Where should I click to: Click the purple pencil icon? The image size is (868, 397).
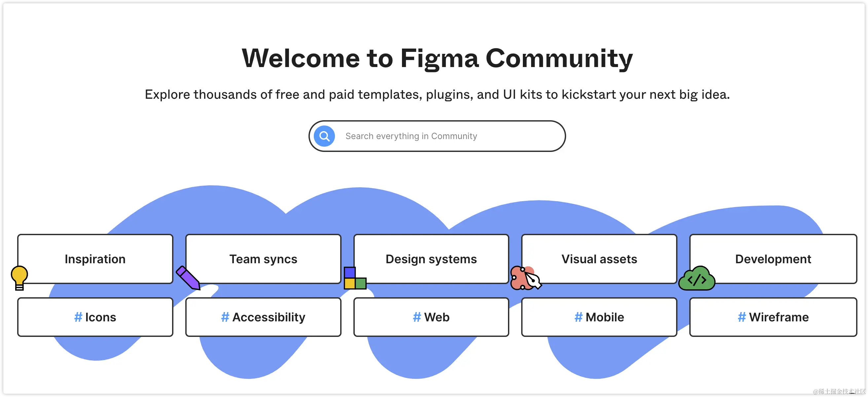[x=188, y=278]
